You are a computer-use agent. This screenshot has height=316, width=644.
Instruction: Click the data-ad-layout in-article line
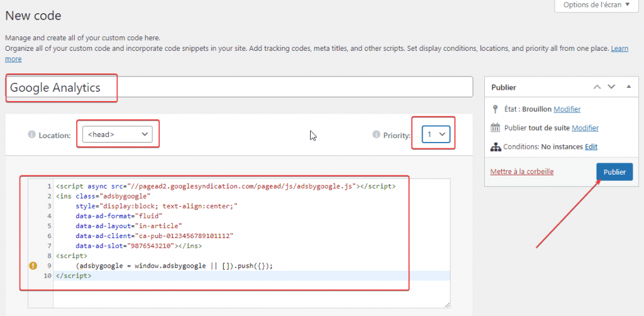point(128,226)
